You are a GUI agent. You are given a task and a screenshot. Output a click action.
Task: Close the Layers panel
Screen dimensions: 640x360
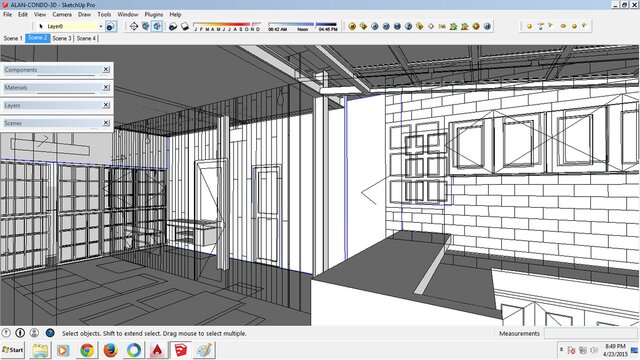tap(106, 105)
